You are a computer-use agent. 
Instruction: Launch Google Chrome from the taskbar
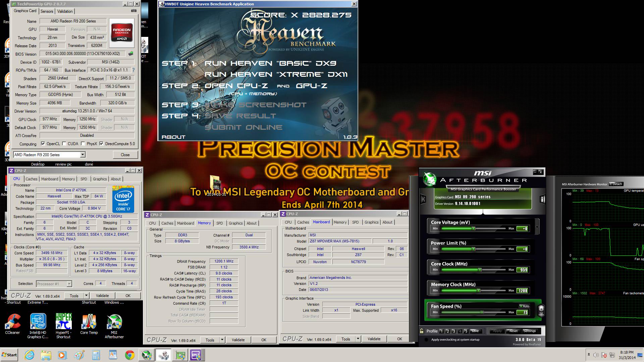point(129,355)
